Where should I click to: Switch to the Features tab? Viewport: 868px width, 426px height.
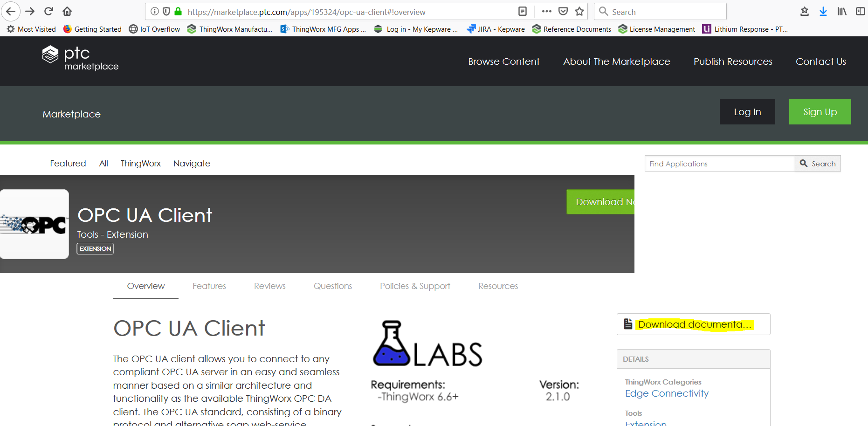pos(209,286)
